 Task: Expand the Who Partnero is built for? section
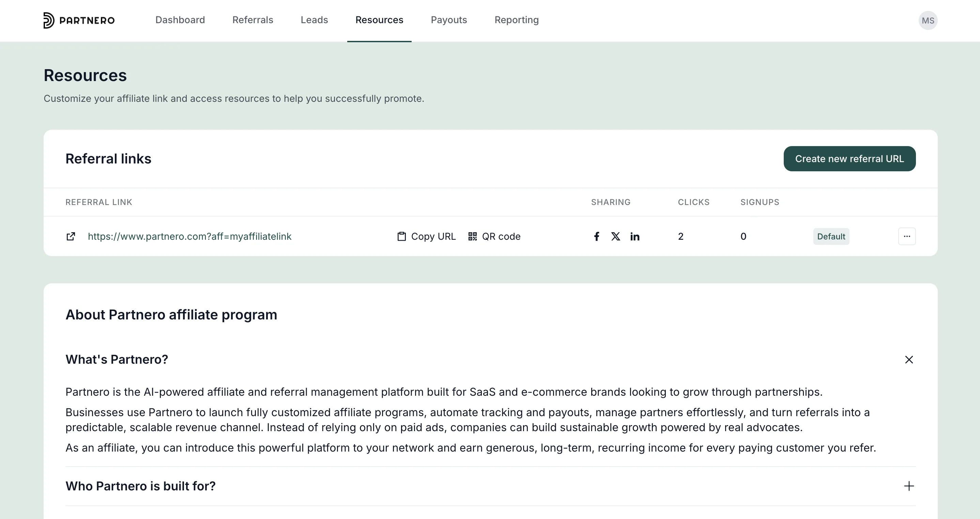[909, 486]
